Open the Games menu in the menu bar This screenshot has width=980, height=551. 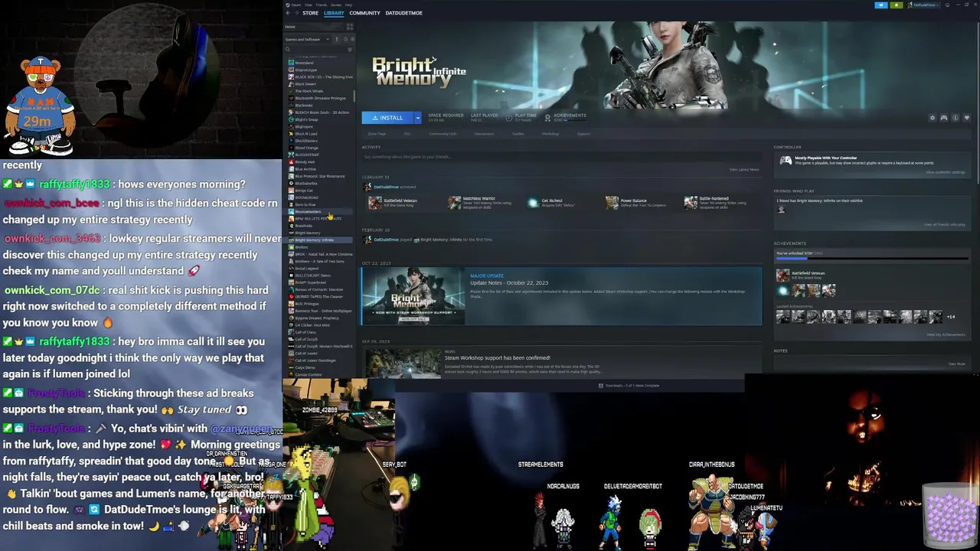pos(336,5)
